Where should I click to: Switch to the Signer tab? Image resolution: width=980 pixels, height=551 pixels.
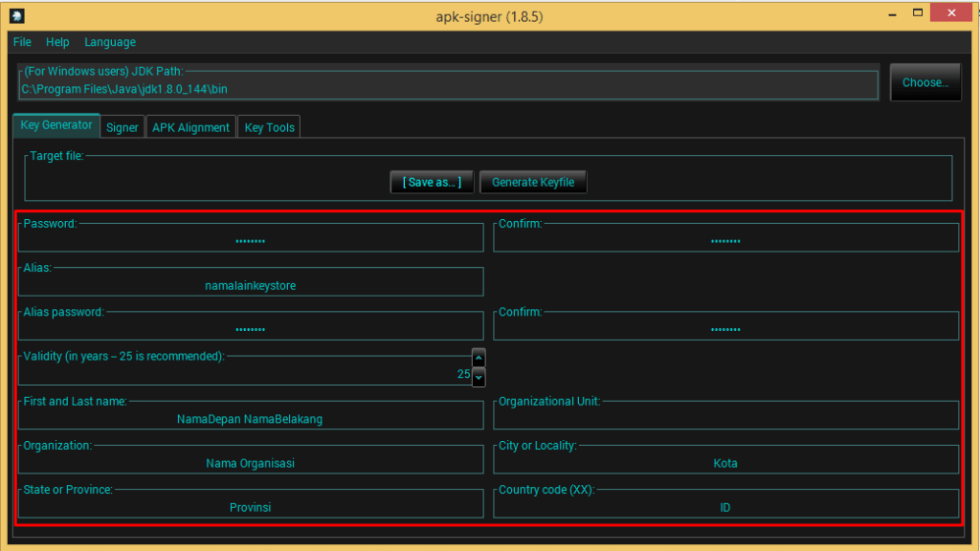click(122, 127)
